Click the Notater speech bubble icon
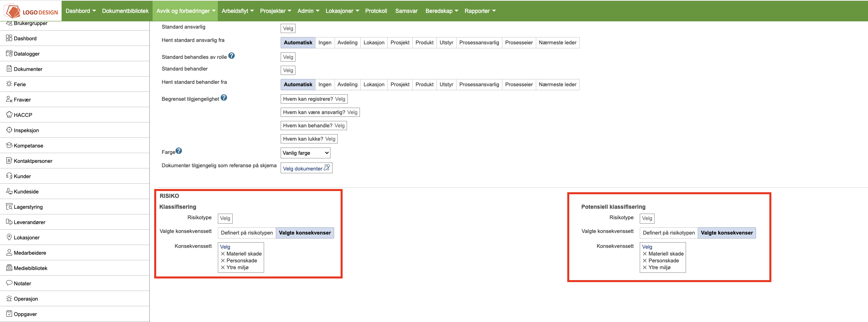 9,283
